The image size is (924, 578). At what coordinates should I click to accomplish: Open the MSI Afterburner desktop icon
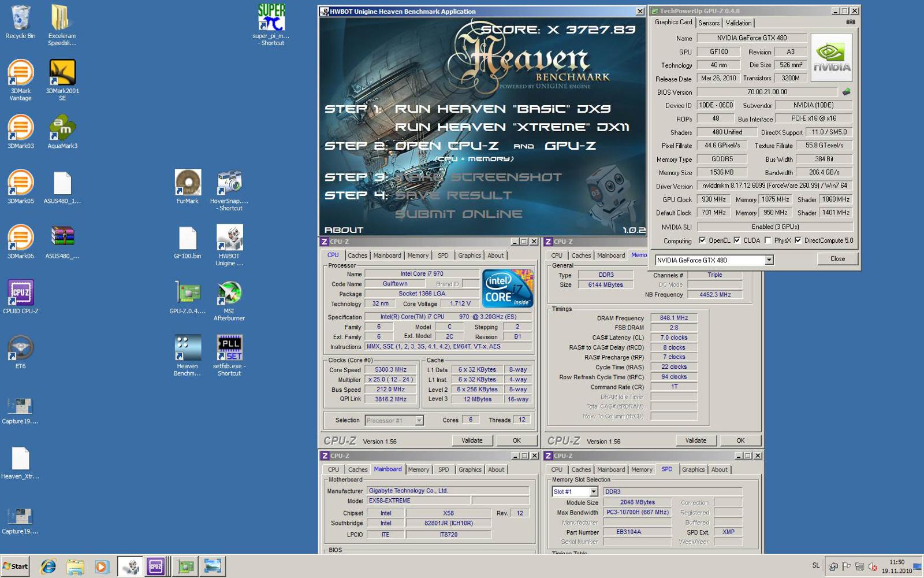point(229,300)
